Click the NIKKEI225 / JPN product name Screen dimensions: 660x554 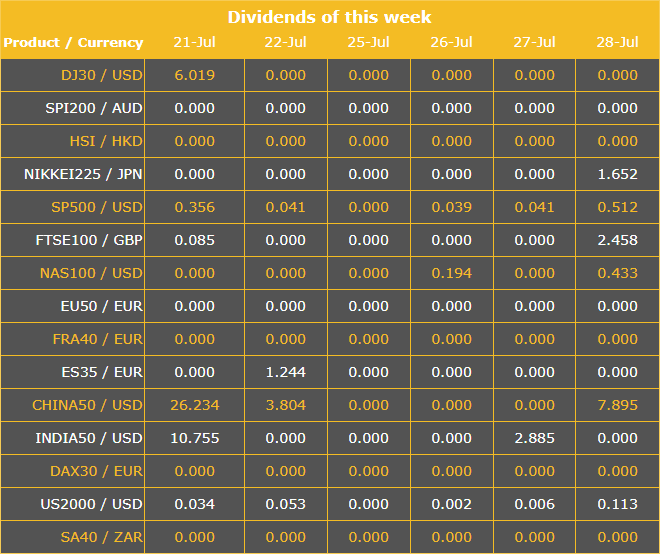tap(83, 174)
